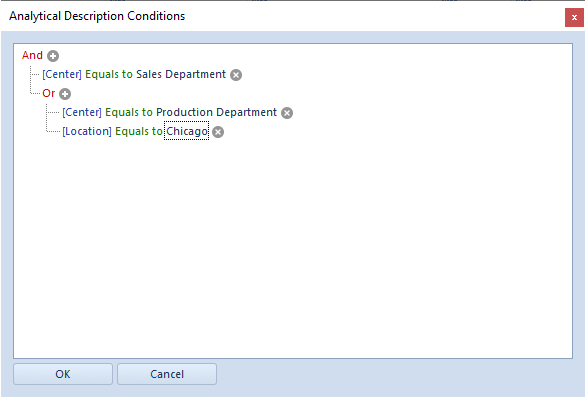The height and width of the screenshot is (398, 586).
Task: Change Equals to operator for Production Department
Action: [129, 112]
